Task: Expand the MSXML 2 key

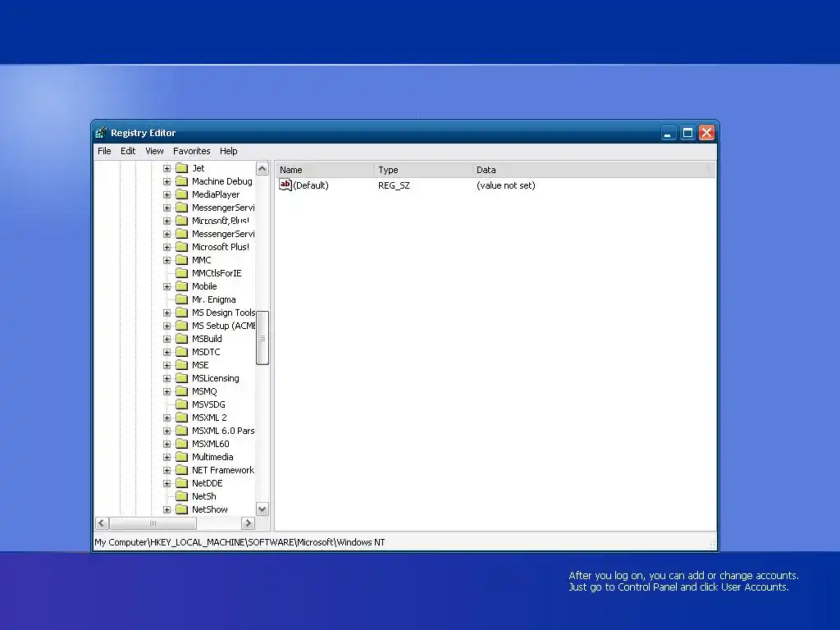Action: 167,418
